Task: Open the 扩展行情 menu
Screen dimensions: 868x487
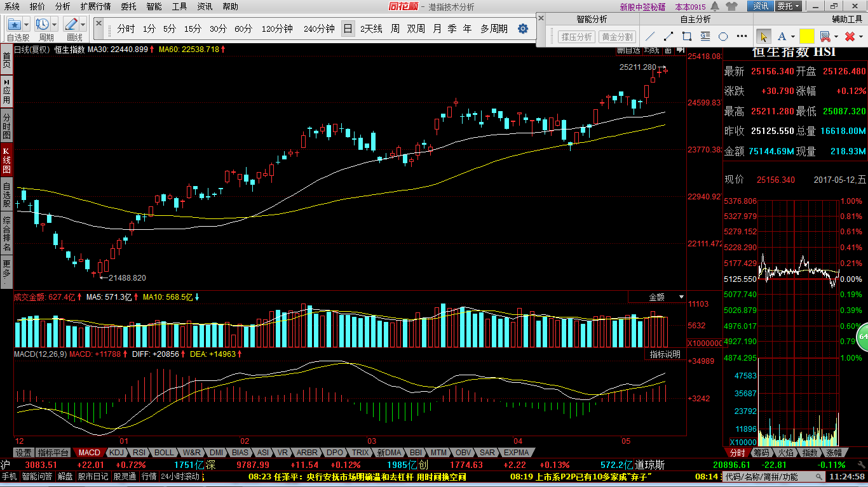Action: (x=95, y=6)
